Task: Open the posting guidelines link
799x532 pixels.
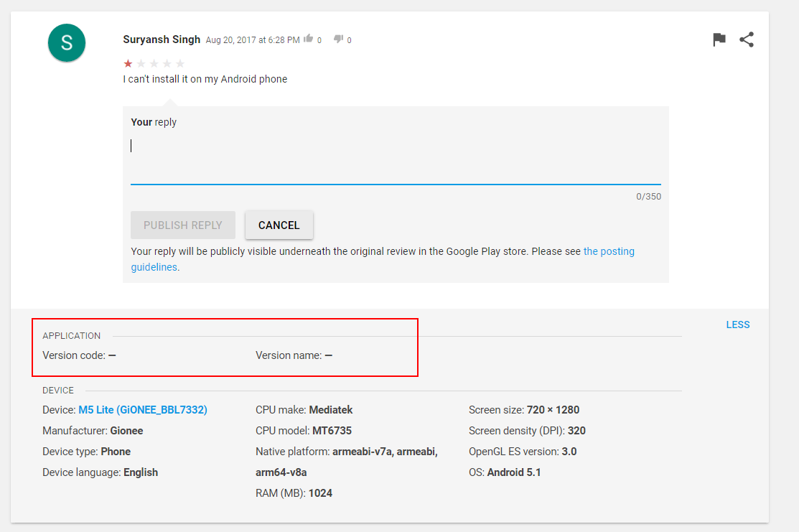Action: click(x=609, y=251)
